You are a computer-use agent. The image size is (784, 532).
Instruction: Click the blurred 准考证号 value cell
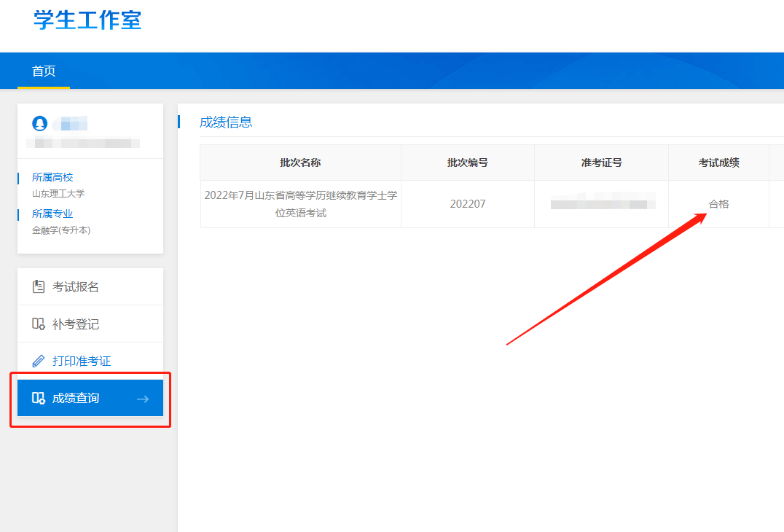tap(602, 204)
